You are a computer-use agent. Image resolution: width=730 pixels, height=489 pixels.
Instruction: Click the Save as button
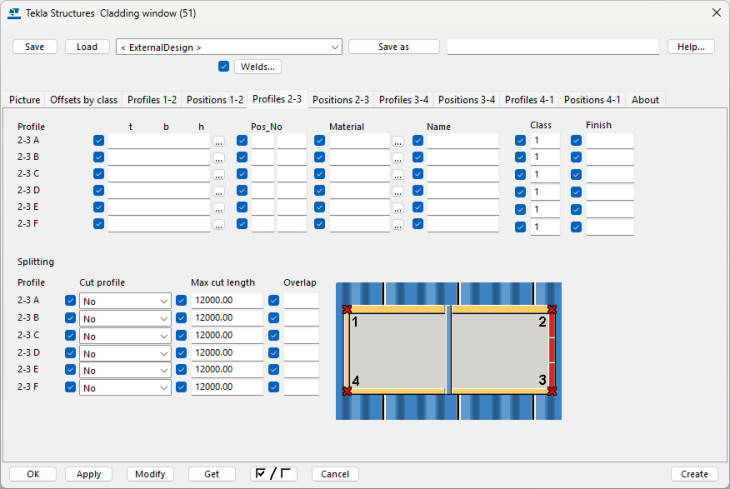(393, 47)
